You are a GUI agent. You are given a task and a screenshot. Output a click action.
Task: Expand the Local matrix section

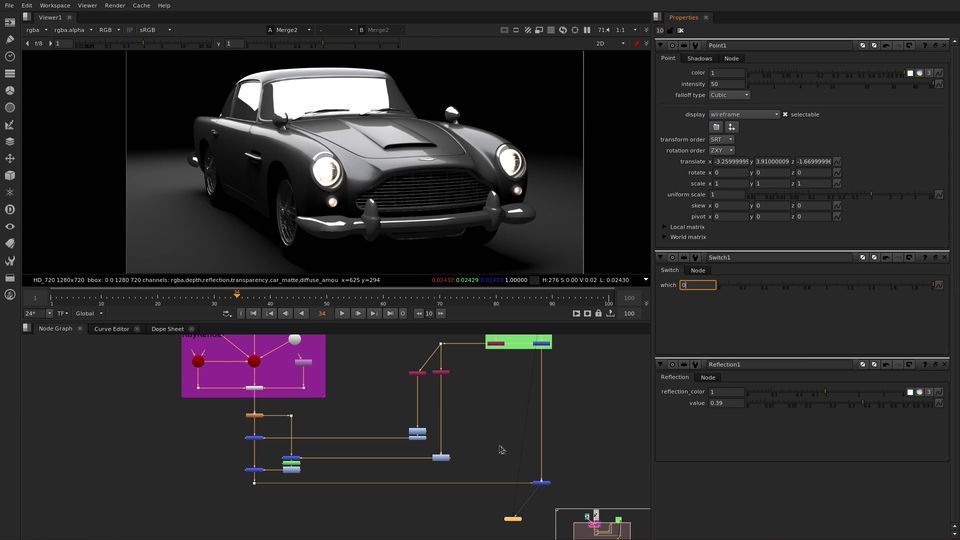[x=664, y=227]
